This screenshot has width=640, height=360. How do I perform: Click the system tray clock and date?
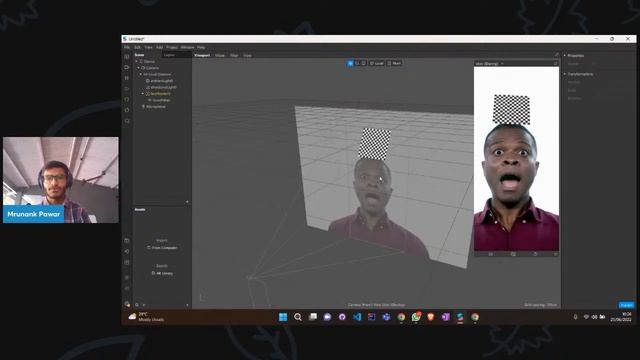pos(621,317)
